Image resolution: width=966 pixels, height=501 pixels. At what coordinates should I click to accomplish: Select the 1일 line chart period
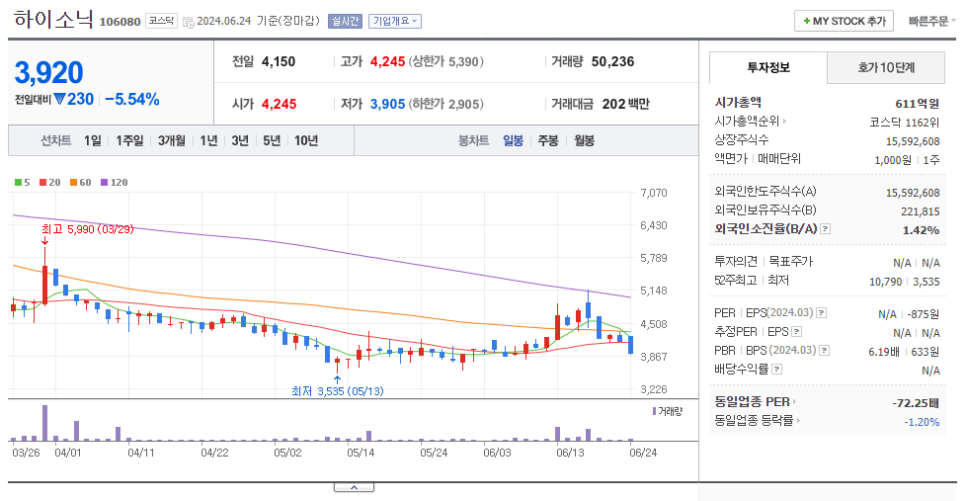92,141
